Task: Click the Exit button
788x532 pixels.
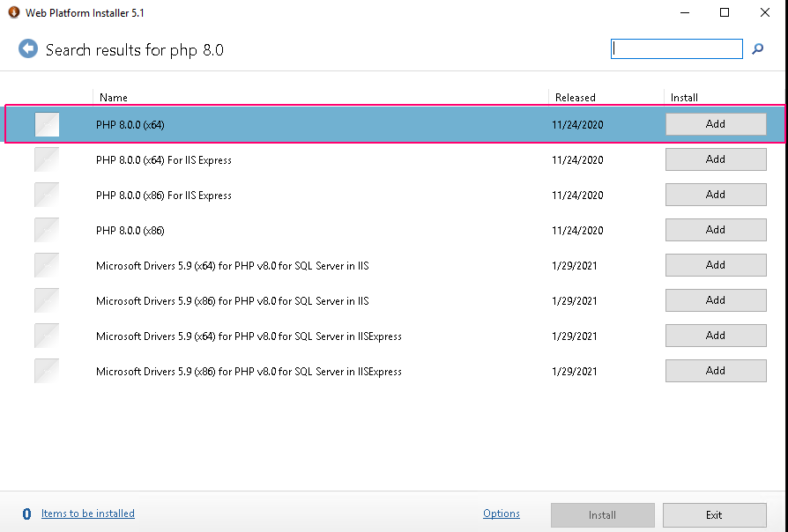Action: coord(714,515)
